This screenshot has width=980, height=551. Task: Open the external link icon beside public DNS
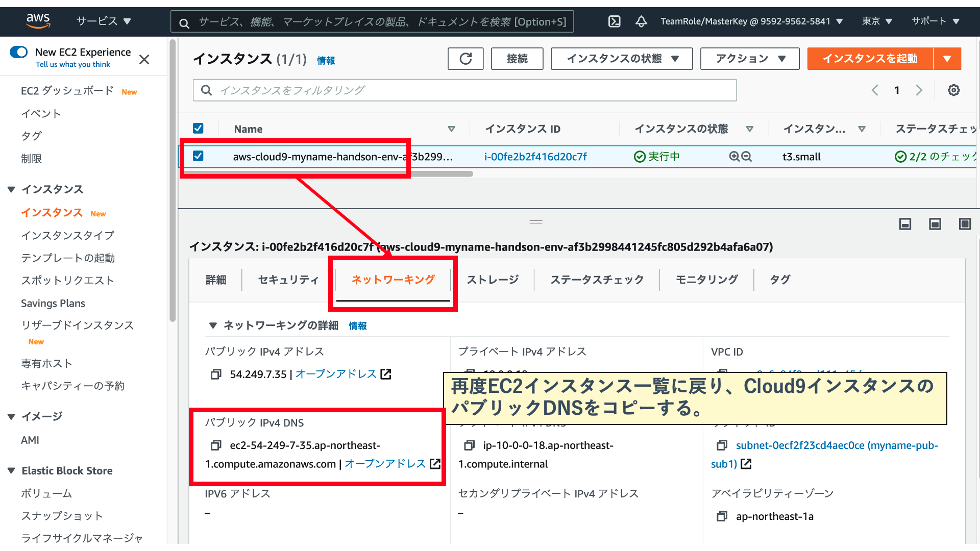point(435,463)
